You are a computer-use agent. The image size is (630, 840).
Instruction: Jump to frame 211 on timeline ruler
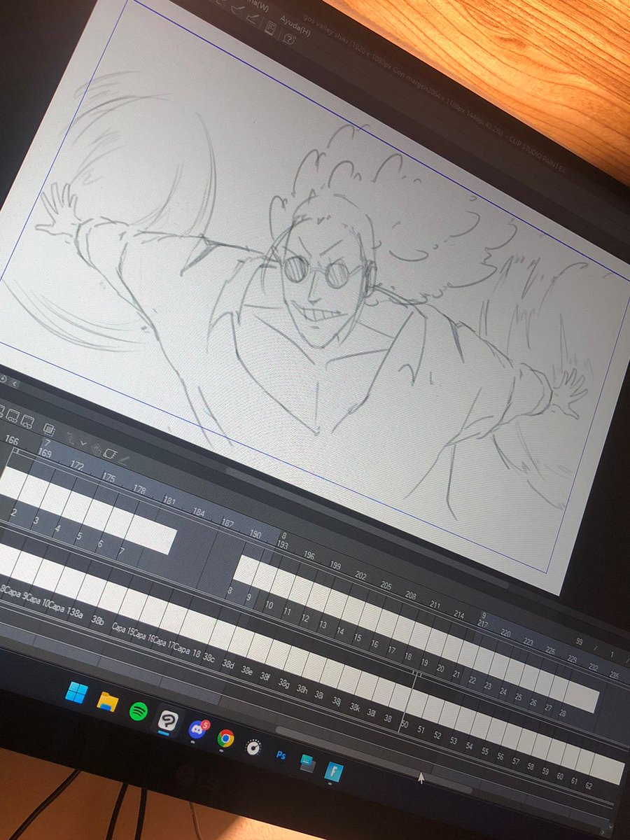point(435,604)
